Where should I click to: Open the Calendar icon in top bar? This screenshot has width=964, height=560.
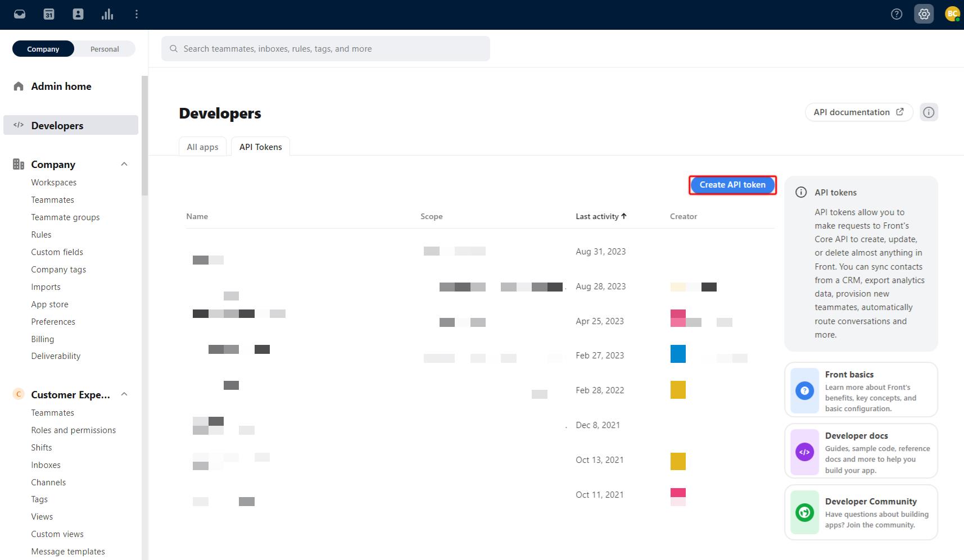point(49,13)
